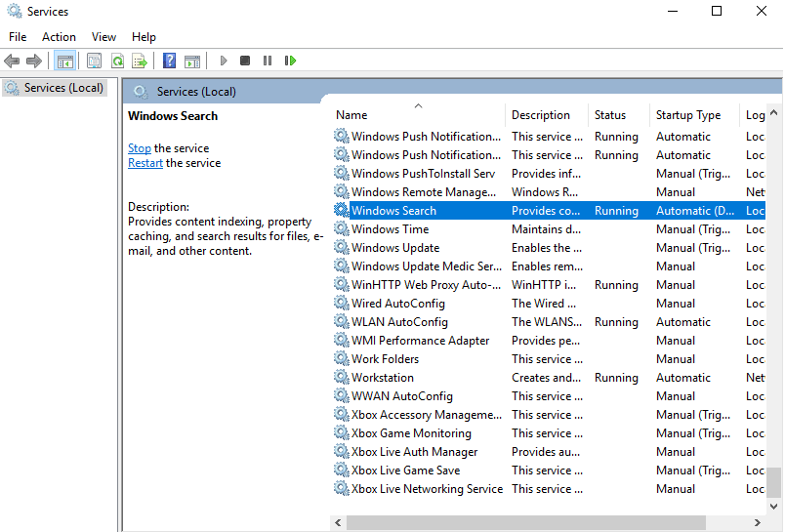Select the Xbox Live Networking Service row
This screenshot has width=785, height=532.
[x=549, y=488]
